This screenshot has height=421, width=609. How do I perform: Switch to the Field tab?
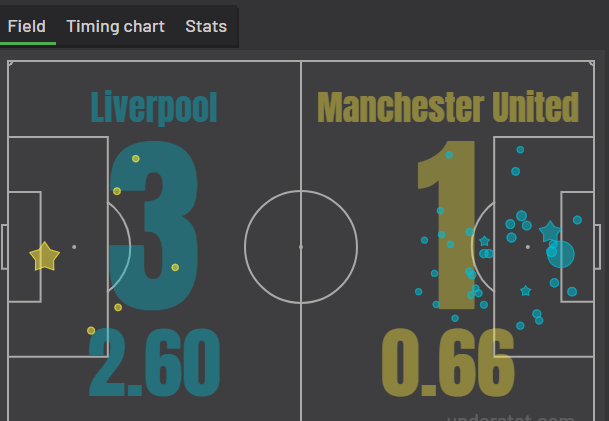coord(27,26)
